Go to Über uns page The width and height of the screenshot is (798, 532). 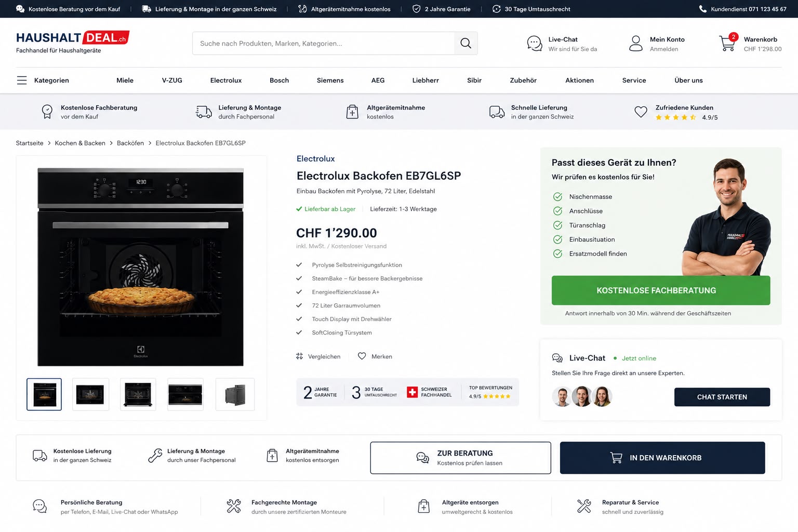(688, 81)
